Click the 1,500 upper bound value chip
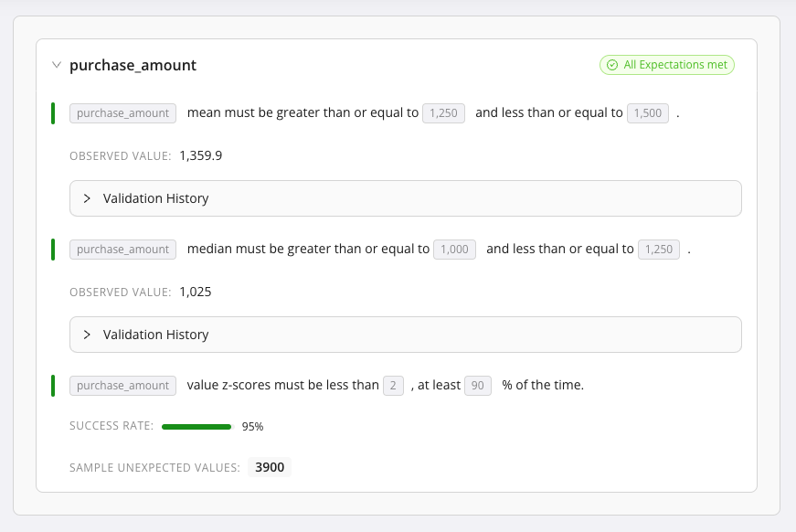Image resolution: width=796 pixels, height=532 pixels. tap(647, 113)
